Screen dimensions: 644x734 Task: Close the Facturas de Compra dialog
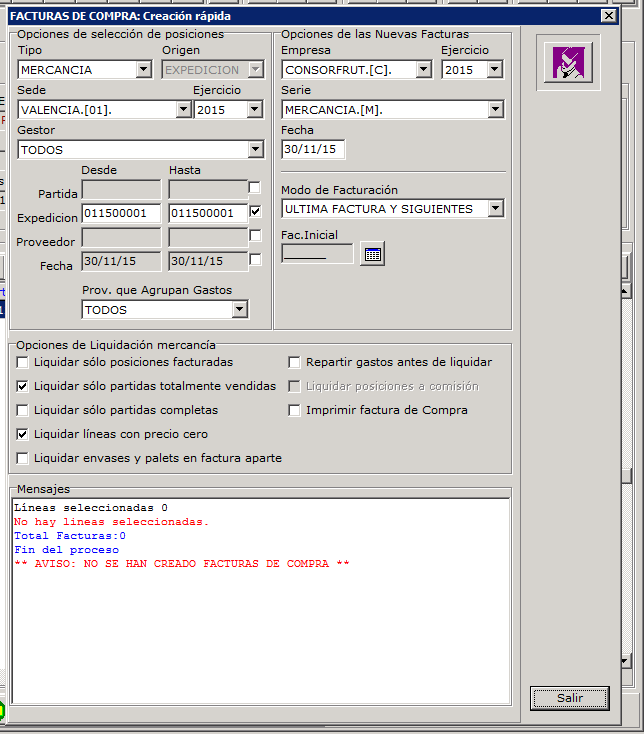(608, 15)
